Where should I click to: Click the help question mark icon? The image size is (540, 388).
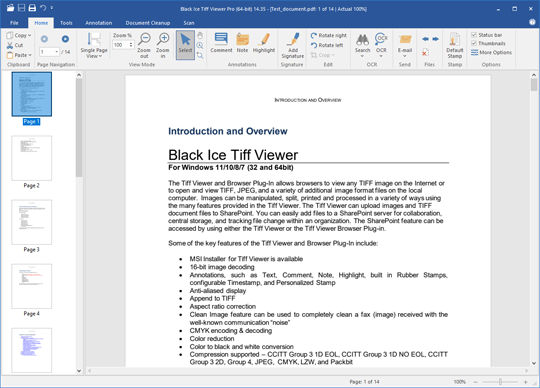coord(532,22)
